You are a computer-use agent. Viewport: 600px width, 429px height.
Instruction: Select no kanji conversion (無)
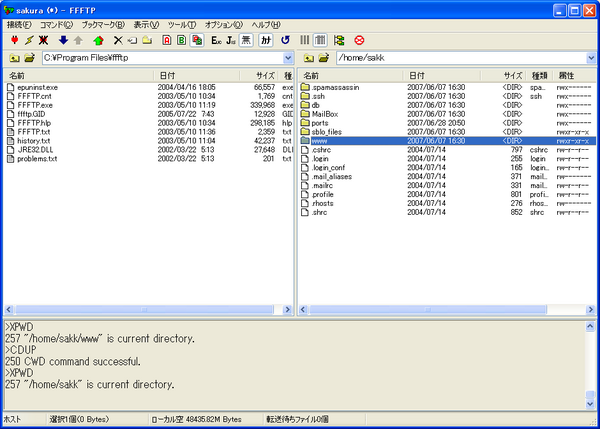click(x=246, y=40)
